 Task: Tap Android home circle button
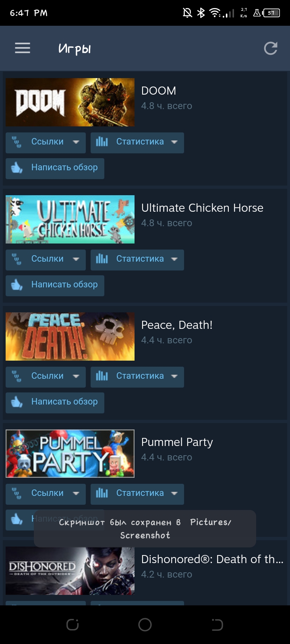(145, 625)
